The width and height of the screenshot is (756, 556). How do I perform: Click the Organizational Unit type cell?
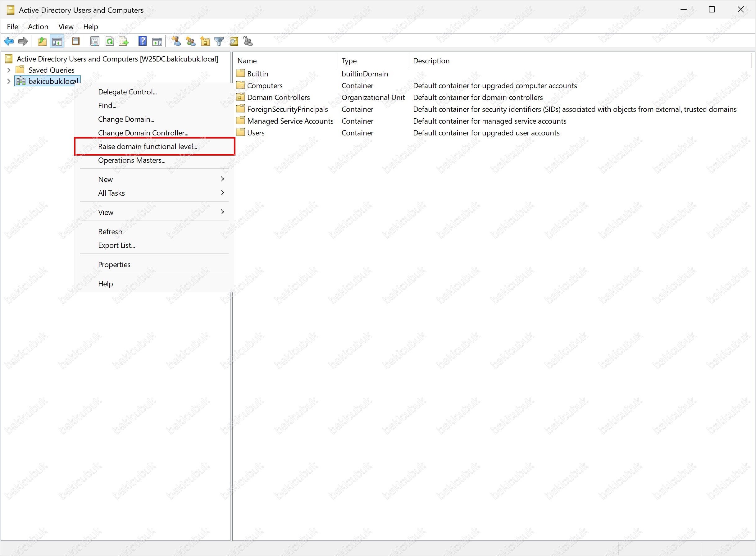pyautogui.click(x=373, y=97)
